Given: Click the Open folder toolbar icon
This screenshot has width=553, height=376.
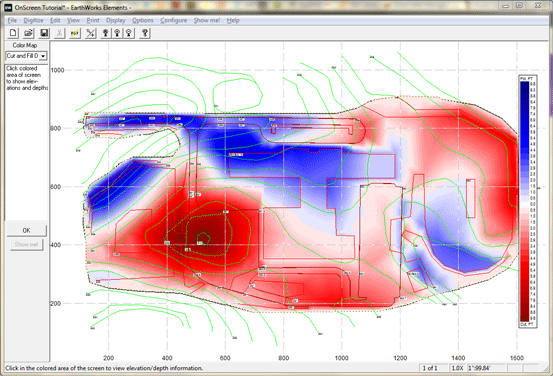Looking at the screenshot, I should coord(28,33).
